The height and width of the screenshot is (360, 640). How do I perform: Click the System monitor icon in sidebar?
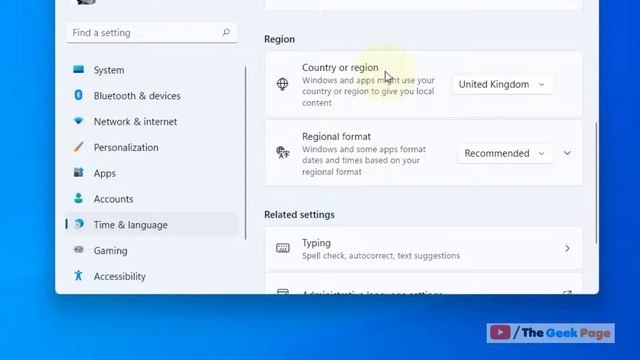tap(78, 69)
